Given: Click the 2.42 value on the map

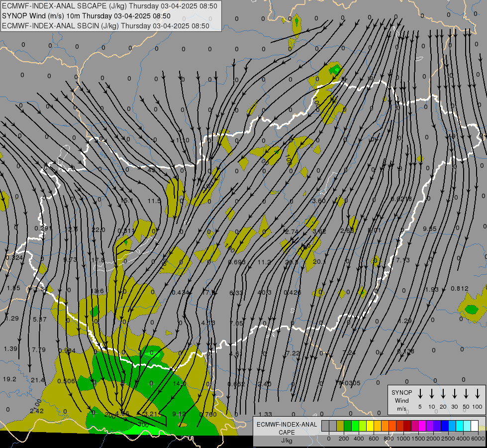Looking at the screenshot, I should 37,411.
